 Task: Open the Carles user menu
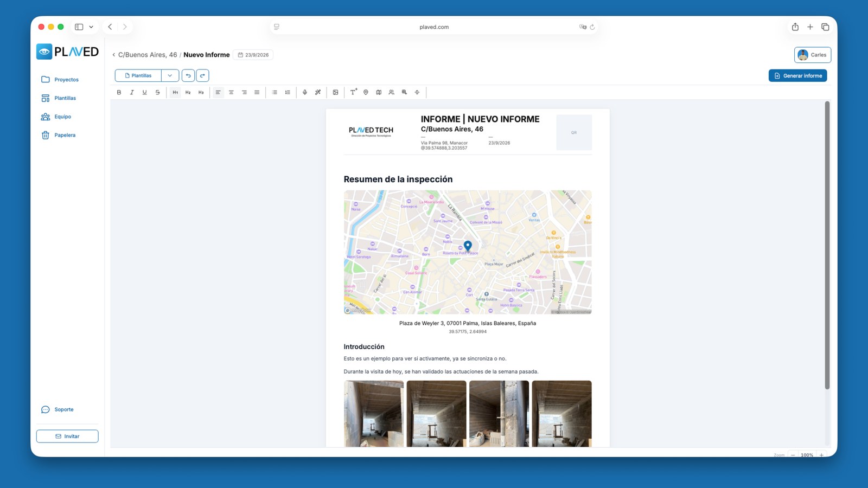pos(812,55)
